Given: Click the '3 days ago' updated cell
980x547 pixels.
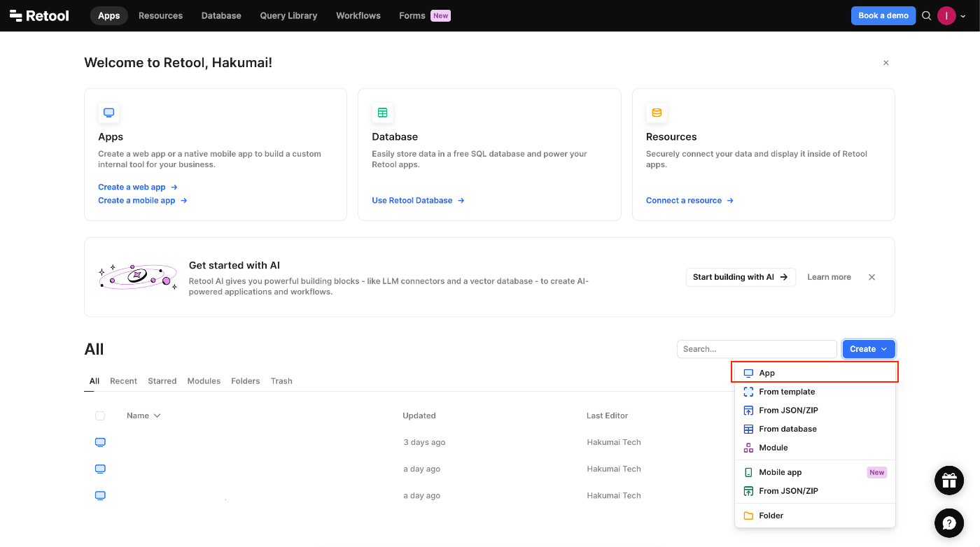Looking at the screenshot, I should pos(424,442).
